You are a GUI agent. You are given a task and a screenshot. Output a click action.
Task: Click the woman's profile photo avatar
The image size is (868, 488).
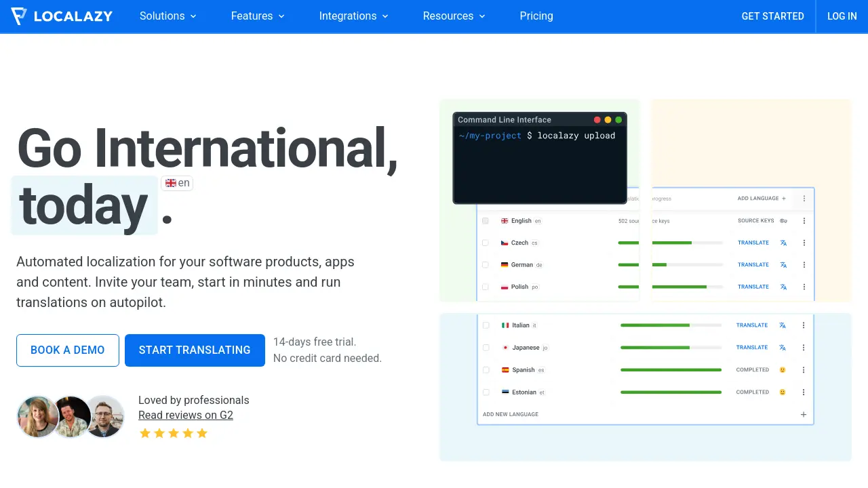point(38,417)
